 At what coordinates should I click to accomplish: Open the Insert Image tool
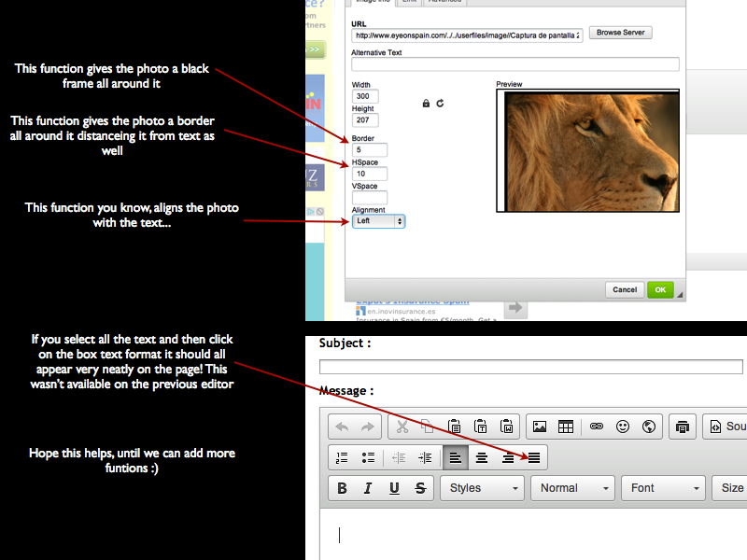pos(540,427)
